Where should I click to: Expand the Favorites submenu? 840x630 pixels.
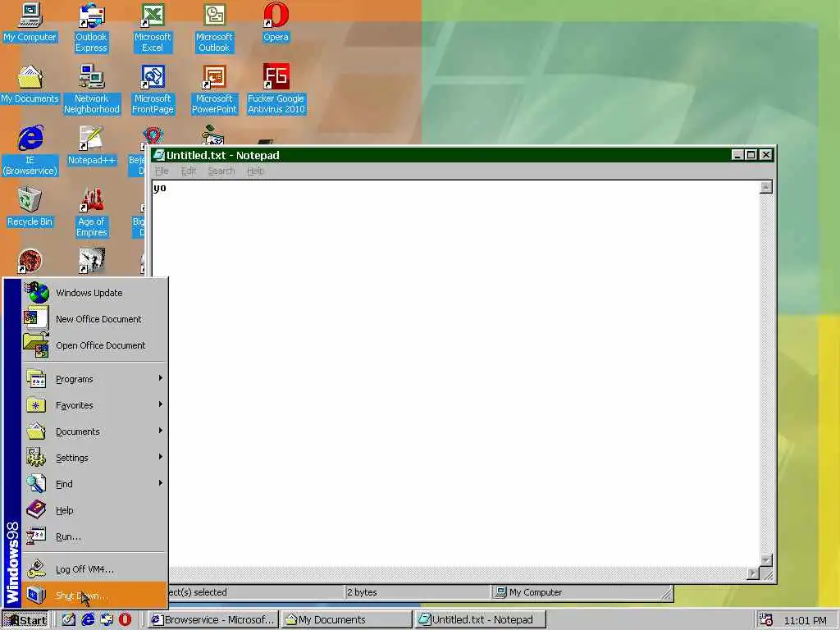94,405
